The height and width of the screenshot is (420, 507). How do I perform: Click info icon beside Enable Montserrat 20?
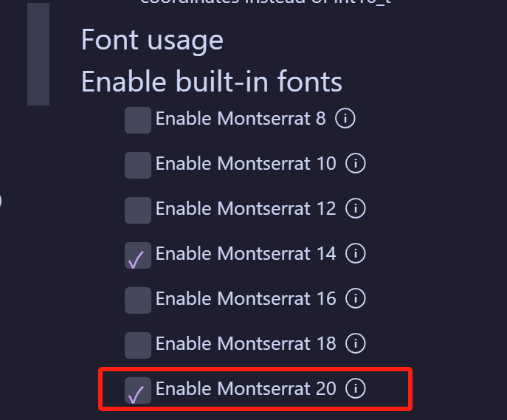point(356,388)
